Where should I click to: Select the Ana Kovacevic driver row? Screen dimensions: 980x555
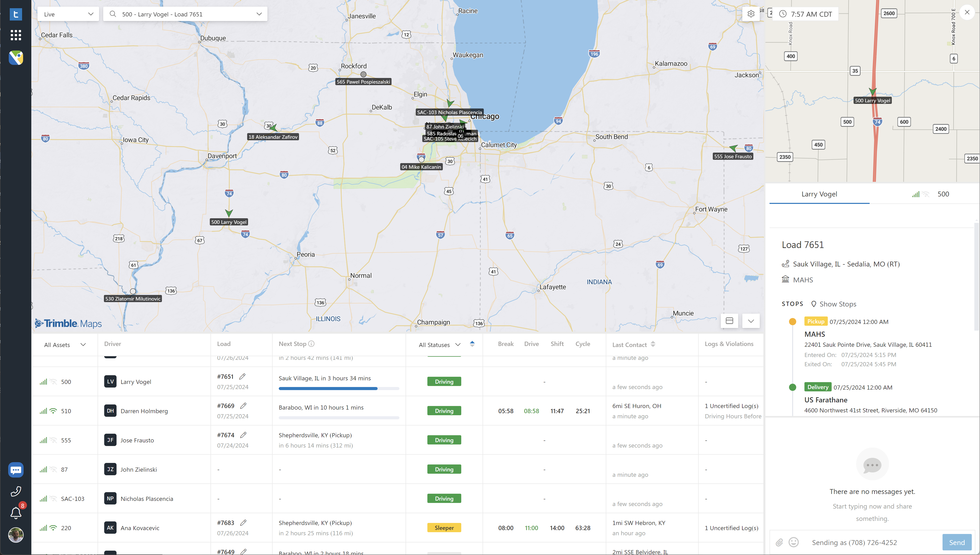point(397,528)
